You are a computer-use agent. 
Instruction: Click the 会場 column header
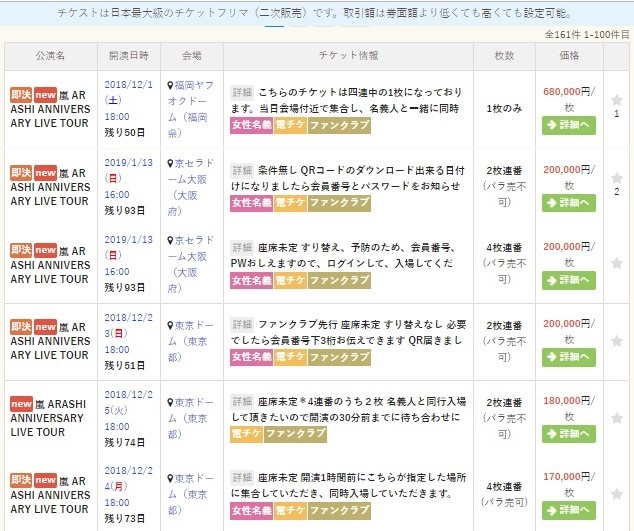tap(192, 56)
